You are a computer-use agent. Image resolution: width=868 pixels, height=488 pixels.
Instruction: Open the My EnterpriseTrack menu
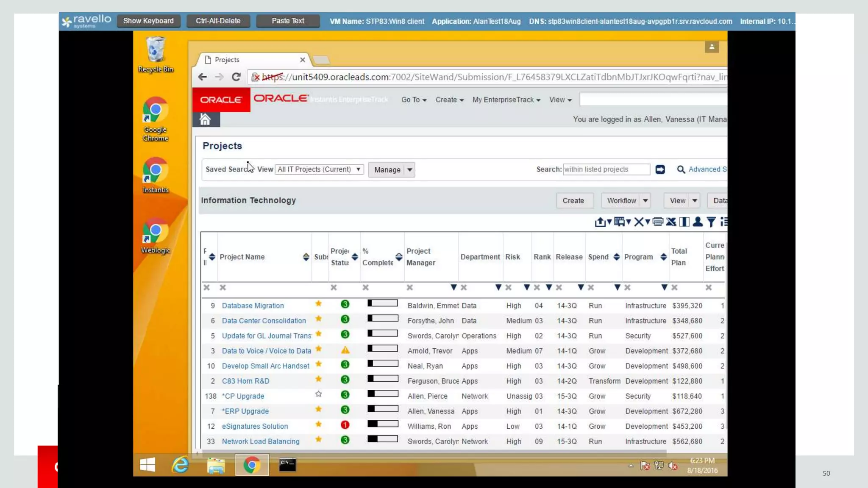506,100
